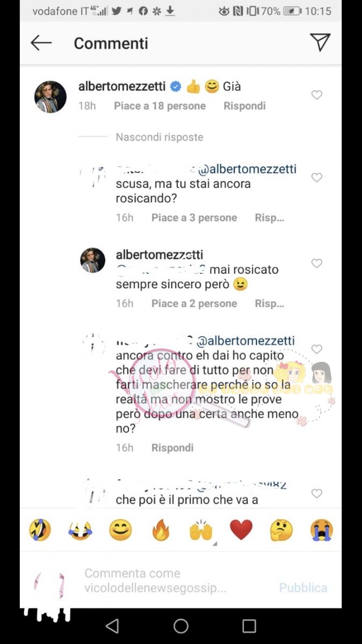Image resolution: width=362 pixels, height=644 pixels.
Task: Like the 'stai ancora rosicando' reply
Action: coord(317,178)
